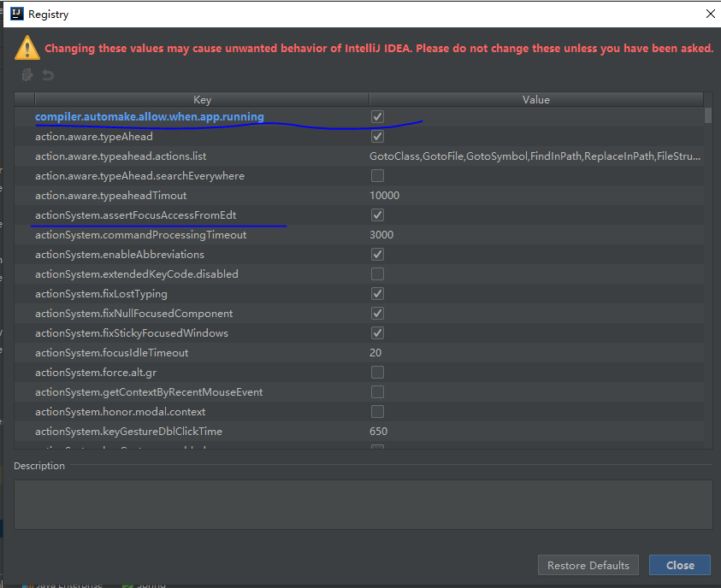Select actionSystem.focusIdleTimeout key
The height and width of the screenshot is (588, 721).
(112, 353)
